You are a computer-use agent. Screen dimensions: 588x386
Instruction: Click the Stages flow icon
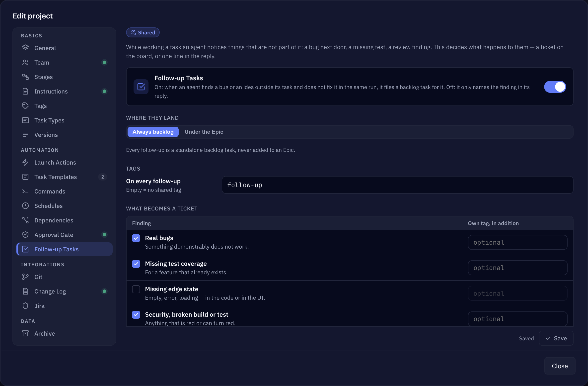(x=25, y=77)
